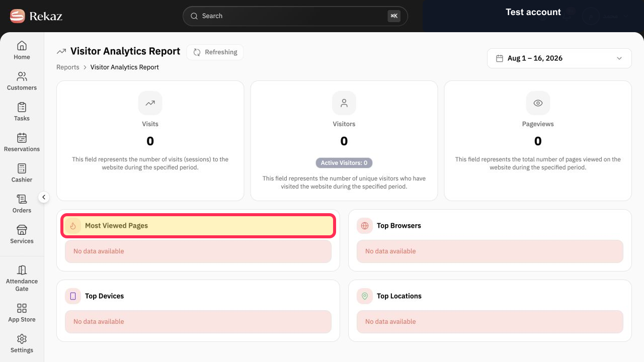Open the Home sidebar icon
Screen dimensions: 644x362
22,46
